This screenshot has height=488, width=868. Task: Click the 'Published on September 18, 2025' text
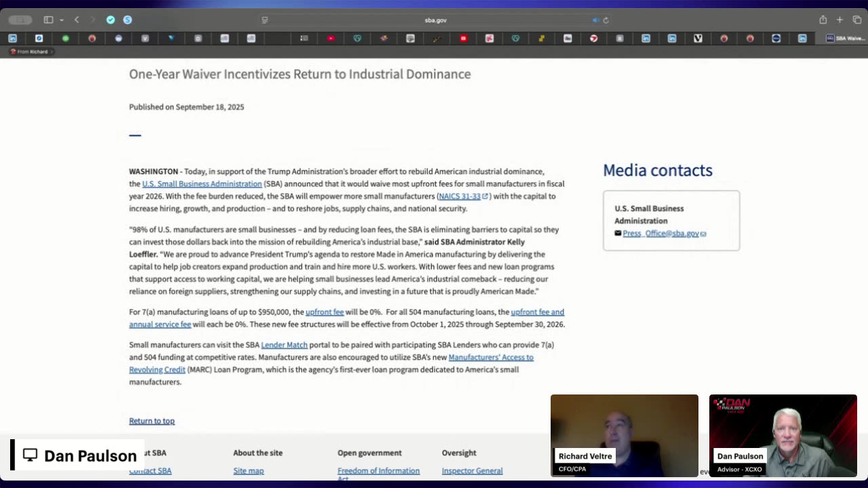[x=186, y=107]
